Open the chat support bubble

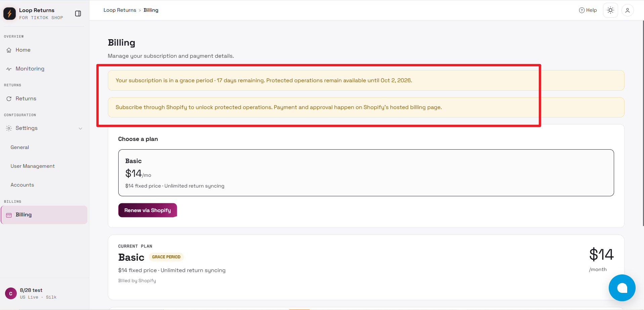pyautogui.click(x=622, y=288)
